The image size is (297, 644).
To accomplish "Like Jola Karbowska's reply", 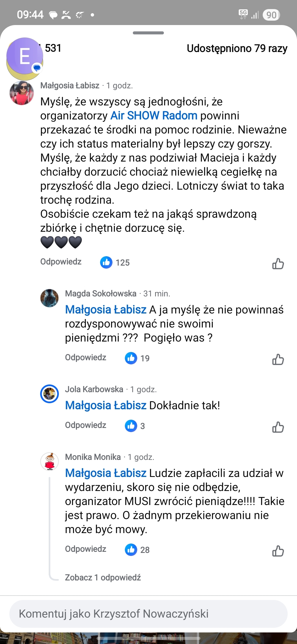I will 278,427.
